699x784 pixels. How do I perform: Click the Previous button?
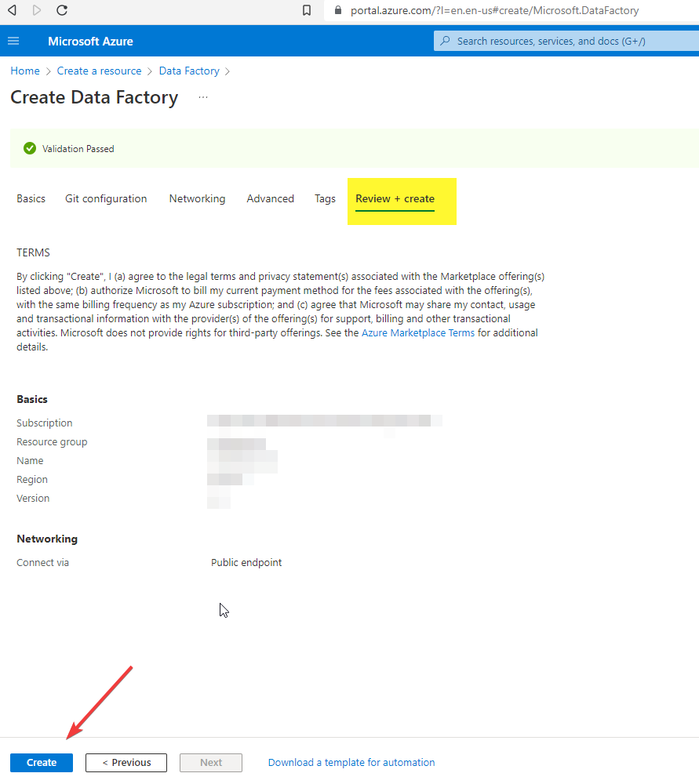pyautogui.click(x=126, y=763)
